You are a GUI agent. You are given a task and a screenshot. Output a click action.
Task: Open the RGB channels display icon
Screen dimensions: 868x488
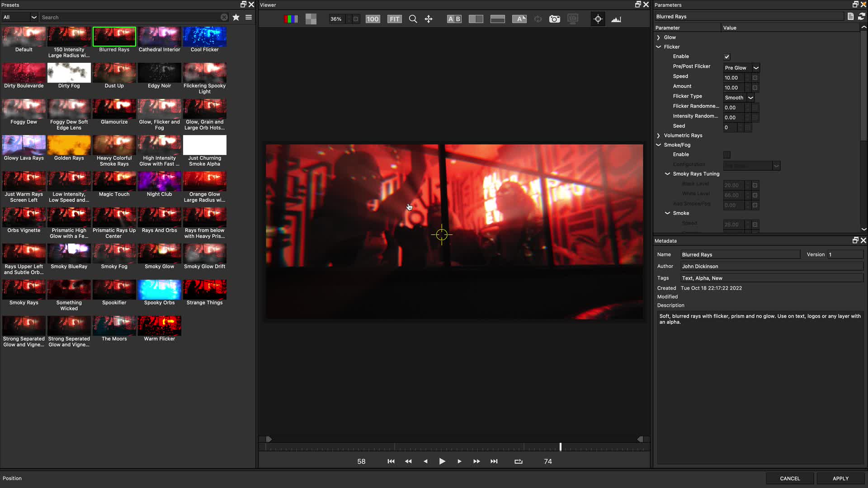[291, 19]
